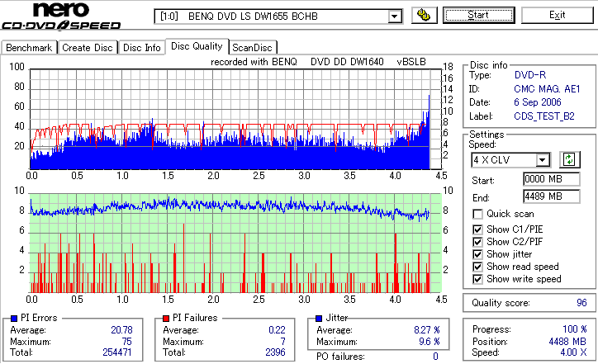Toggle Show C2/PIF checkbox
The height and width of the screenshot is (364, 598).
(477, 242)
